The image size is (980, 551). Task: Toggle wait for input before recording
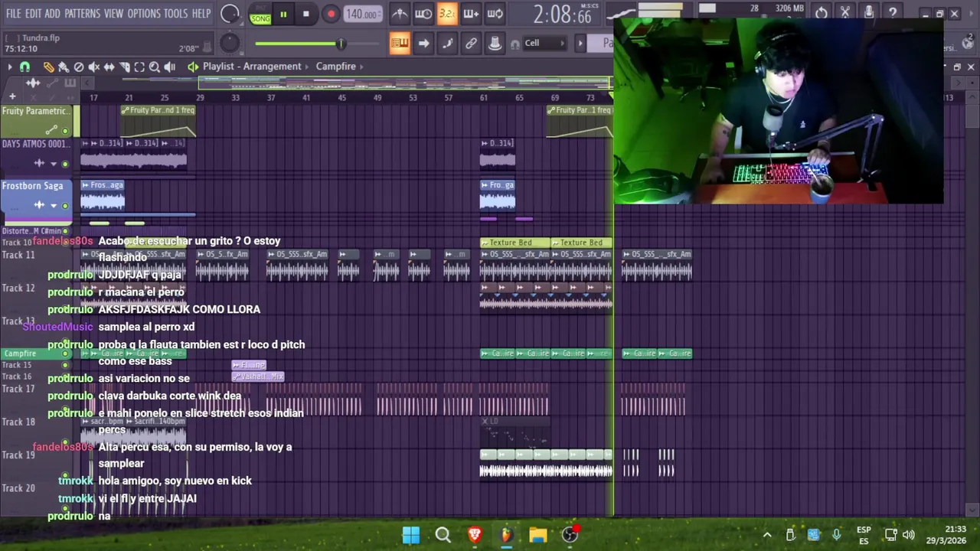pyautogui.click(x=423, y=13)
